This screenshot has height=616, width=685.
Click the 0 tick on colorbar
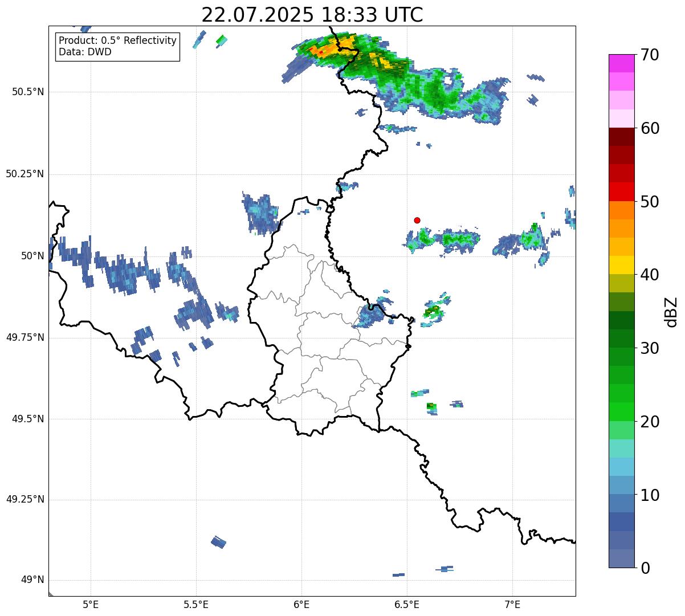646,568
